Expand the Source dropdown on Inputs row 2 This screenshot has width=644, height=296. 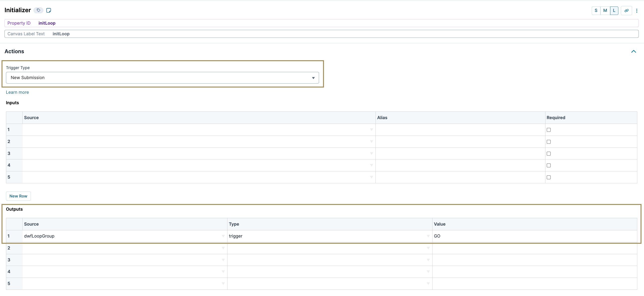[371, 142]
